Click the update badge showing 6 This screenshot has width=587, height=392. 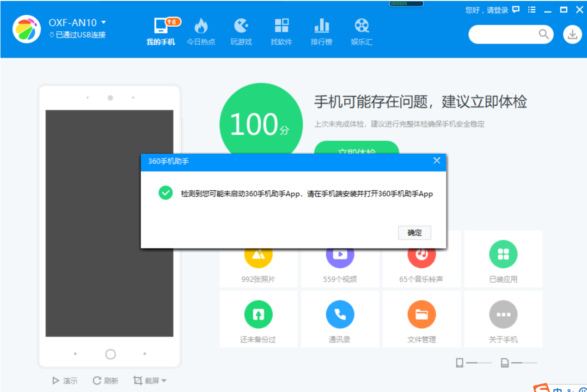(173, 21)
